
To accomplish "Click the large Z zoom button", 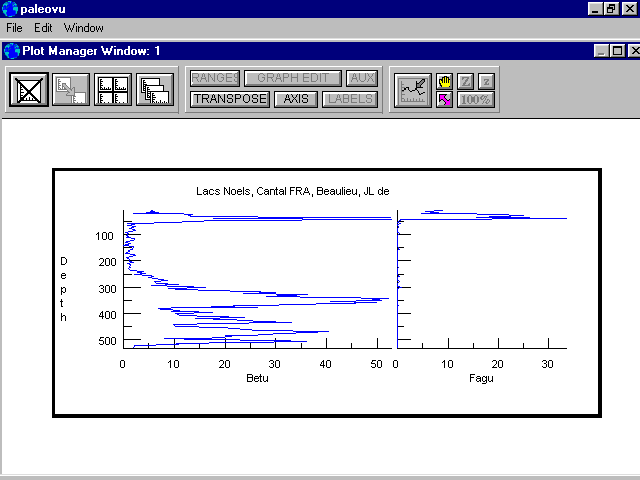I will pyautogui.click(x=466, y=81).
